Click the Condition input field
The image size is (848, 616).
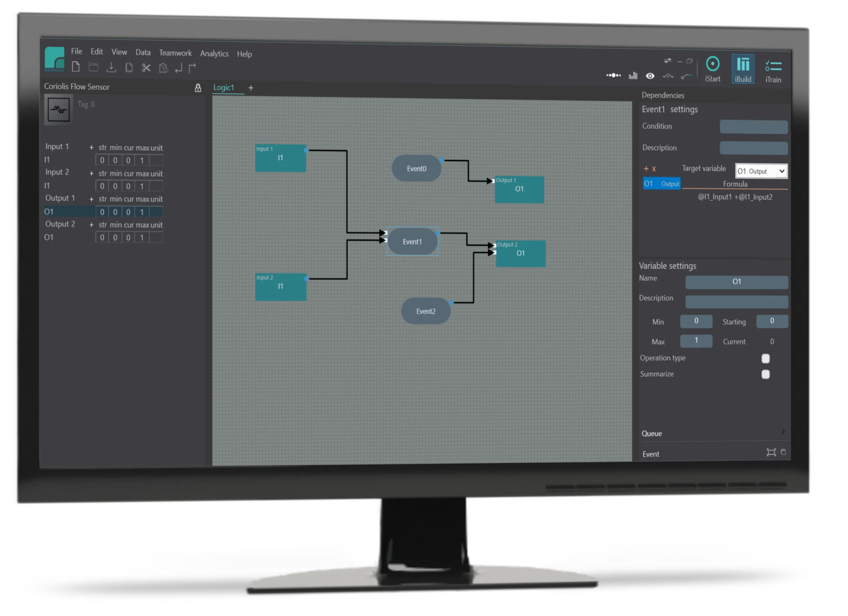click(x=753, y=127)
